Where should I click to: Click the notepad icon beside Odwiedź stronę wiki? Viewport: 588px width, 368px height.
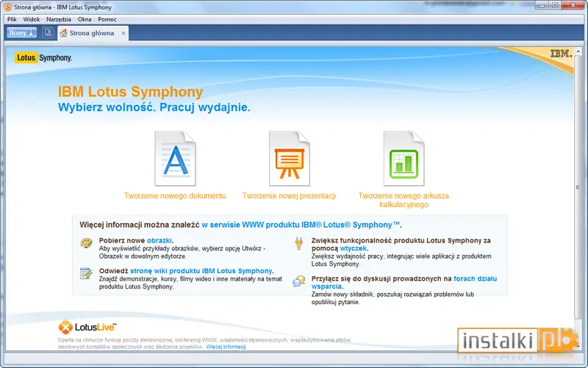point(86,273)
